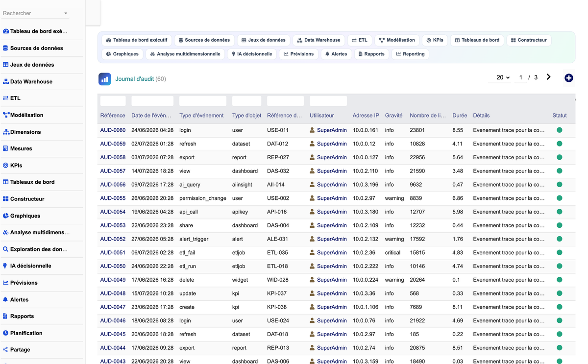Open Tableau de bord exécutif in sidebar

(35, 31)
